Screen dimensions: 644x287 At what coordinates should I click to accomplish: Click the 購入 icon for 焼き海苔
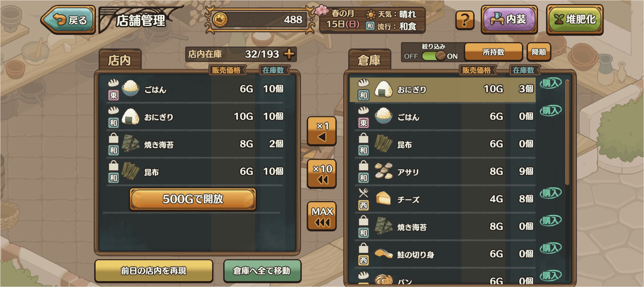coord(550,221)
